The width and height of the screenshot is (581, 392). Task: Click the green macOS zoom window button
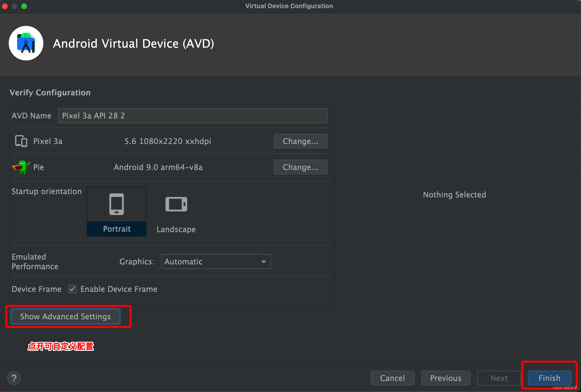point(24,6)
